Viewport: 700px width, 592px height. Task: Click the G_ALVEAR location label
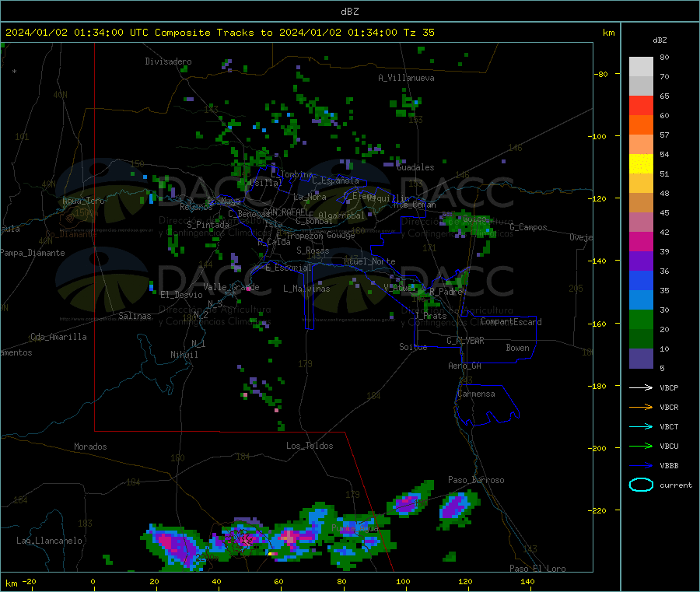465,341
